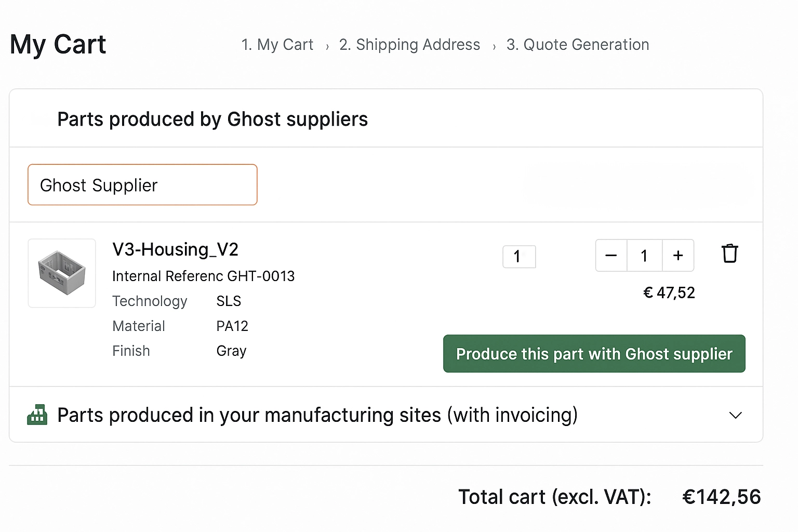Expand the manufacturing sites section chevron
Viewport: 798px width, 532px height.
coord(735,416)
